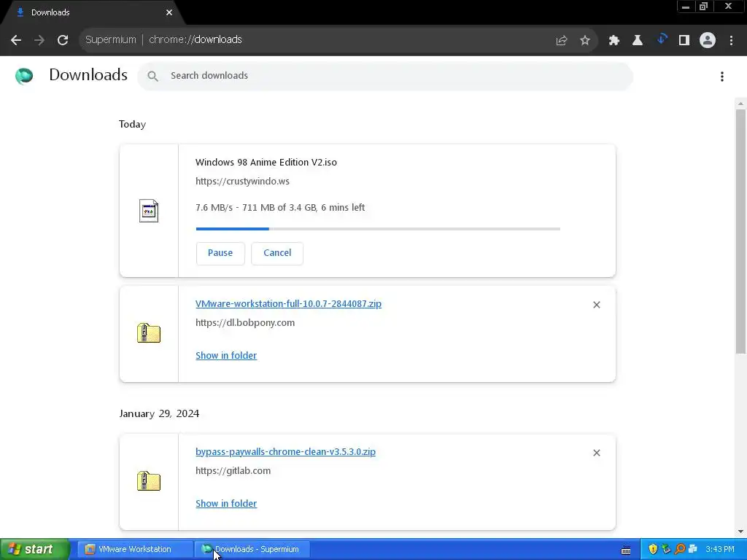This screenshot has height=560, width=747.
Task: Open the browser three-dot menu
Action: 731,41
